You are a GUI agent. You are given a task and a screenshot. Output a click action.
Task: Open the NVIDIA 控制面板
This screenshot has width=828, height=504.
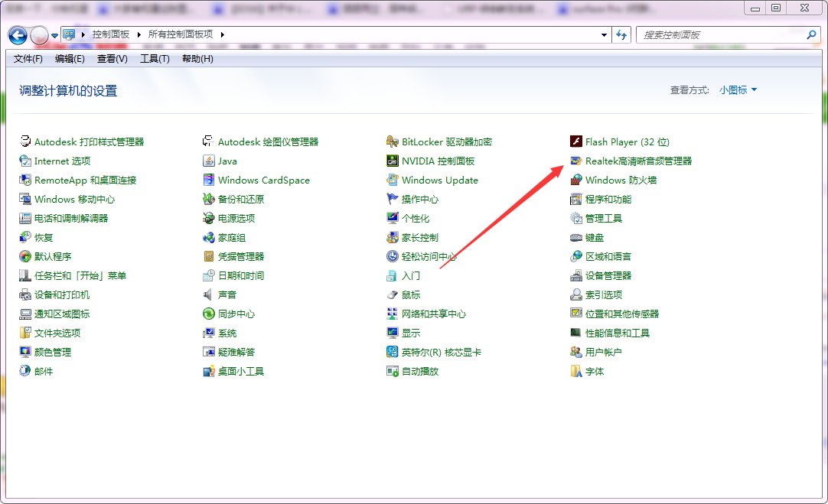point(438,161)
